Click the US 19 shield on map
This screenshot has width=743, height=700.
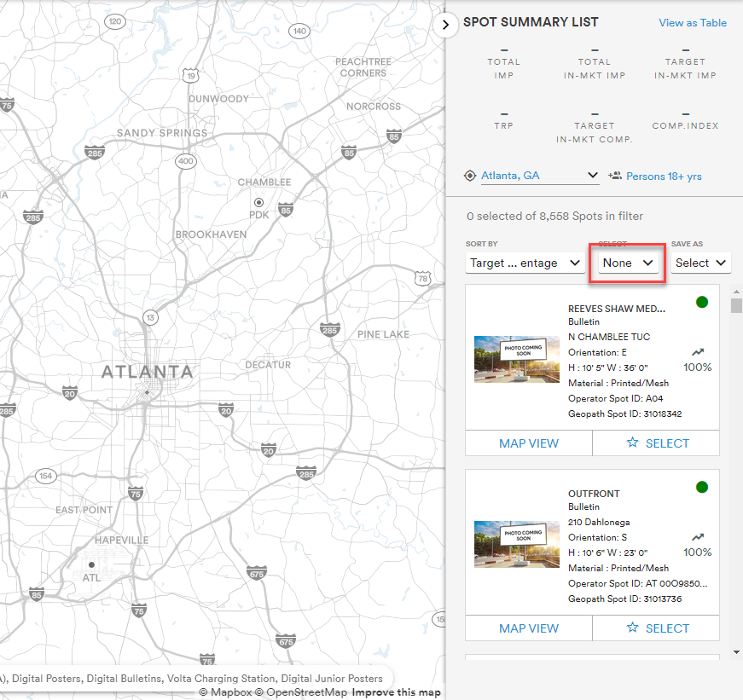click(x=190, y=75)
